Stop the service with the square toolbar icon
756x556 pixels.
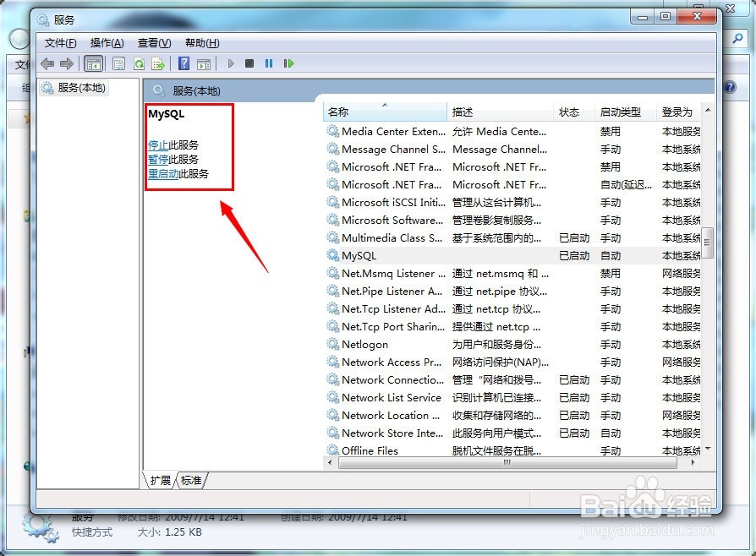249,63
